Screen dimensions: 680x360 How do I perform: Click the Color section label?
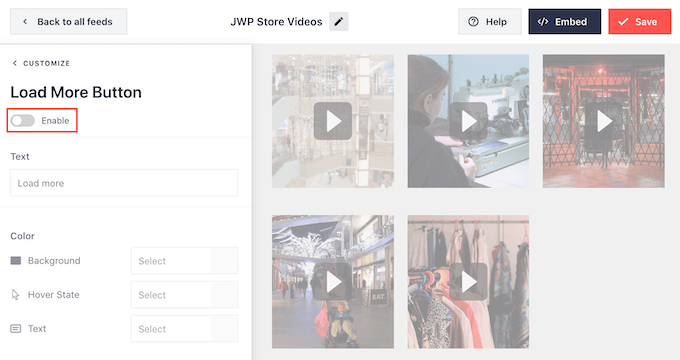[x=23, y=236]
